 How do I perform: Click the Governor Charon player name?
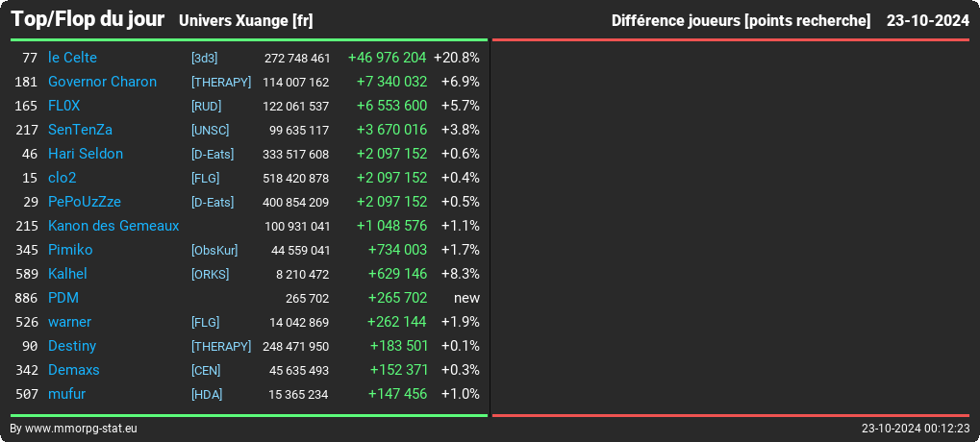click(103, 82)
